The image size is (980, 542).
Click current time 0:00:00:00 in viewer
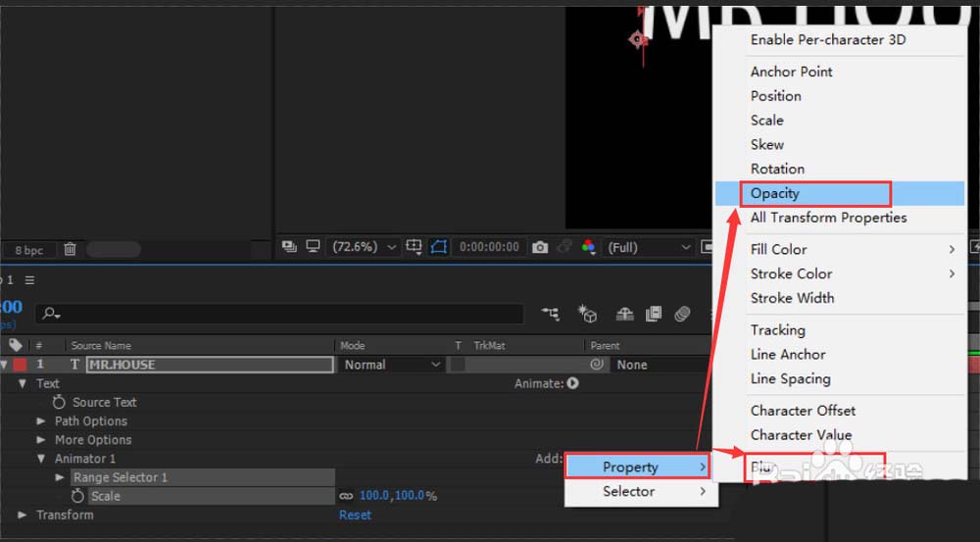pyautogui.click(x=489, y=247)
